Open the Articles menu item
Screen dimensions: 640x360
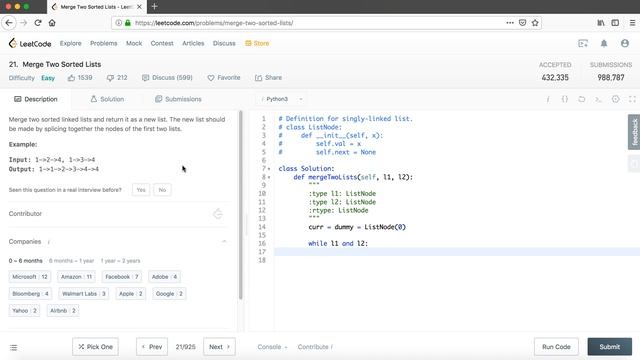click(x=193, y=43)
